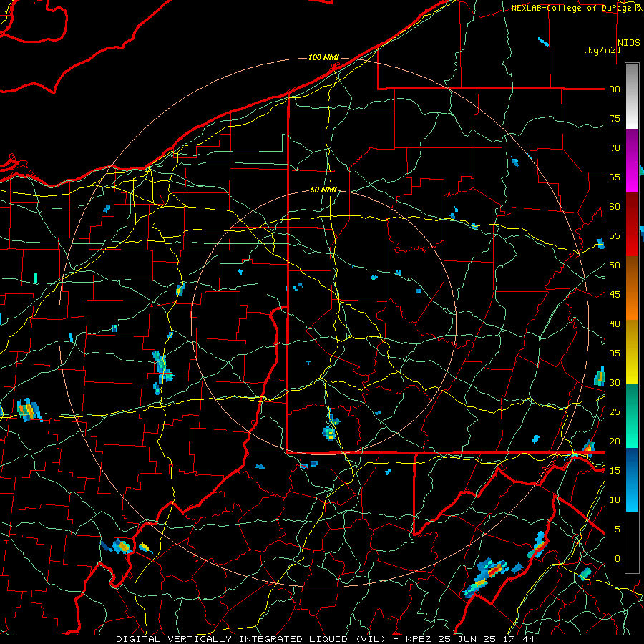Pick the green segment of the color scale
This screenshot has width=644, height=644.
[x=632, y=416]
